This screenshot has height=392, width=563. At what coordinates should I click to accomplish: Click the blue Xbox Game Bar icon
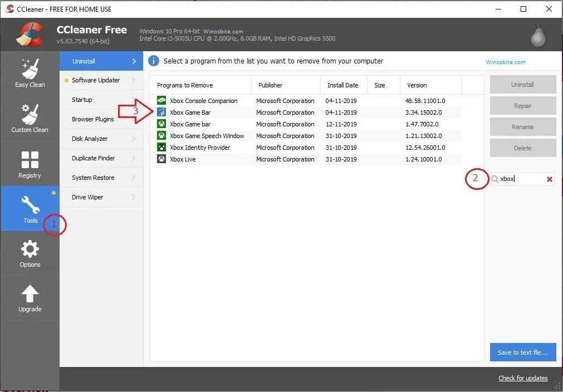[161, 112]
